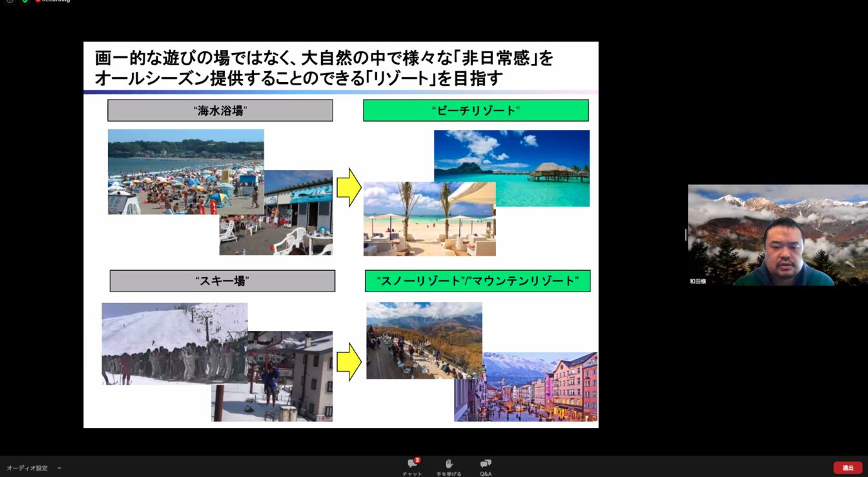Screen dimensions: 868x477
Task: Open the chat (チャット) panel
Action: pos(412,467)
